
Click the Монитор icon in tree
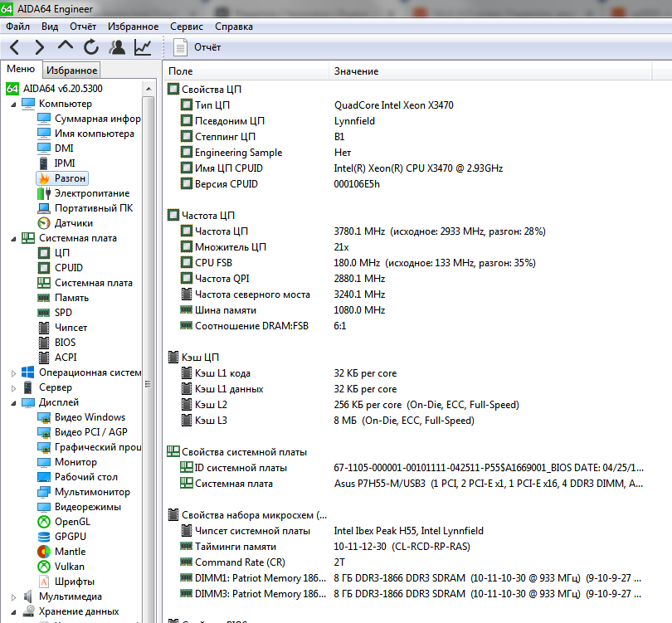point(44,462)
